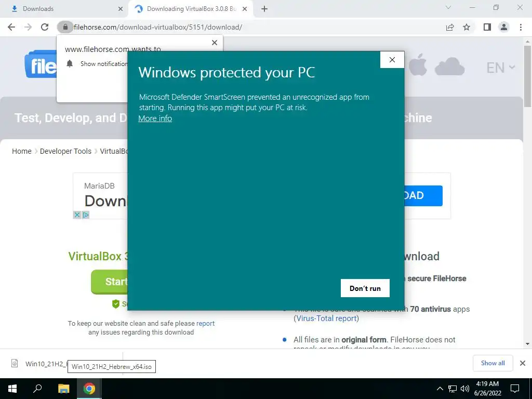532x399 pixels.
Task: Click the volume speaker icon
Action: pyautogui.click(x=465, y=389)
